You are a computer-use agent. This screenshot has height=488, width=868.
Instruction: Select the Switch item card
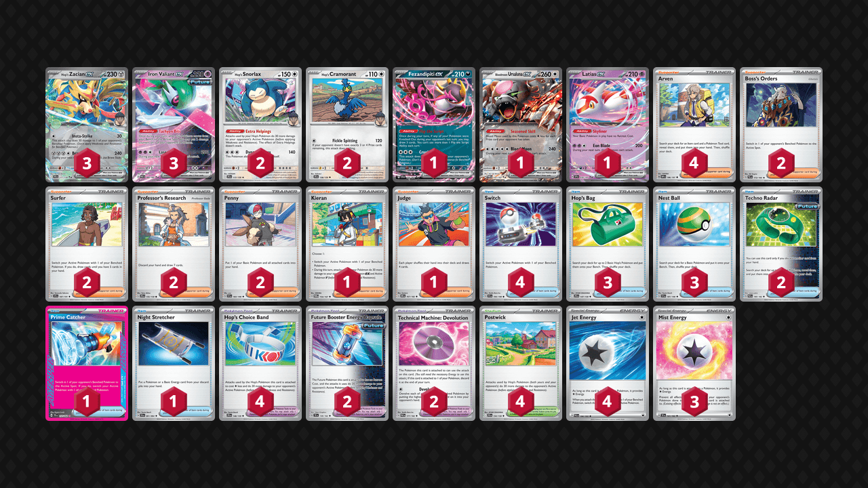click(521, 244)
